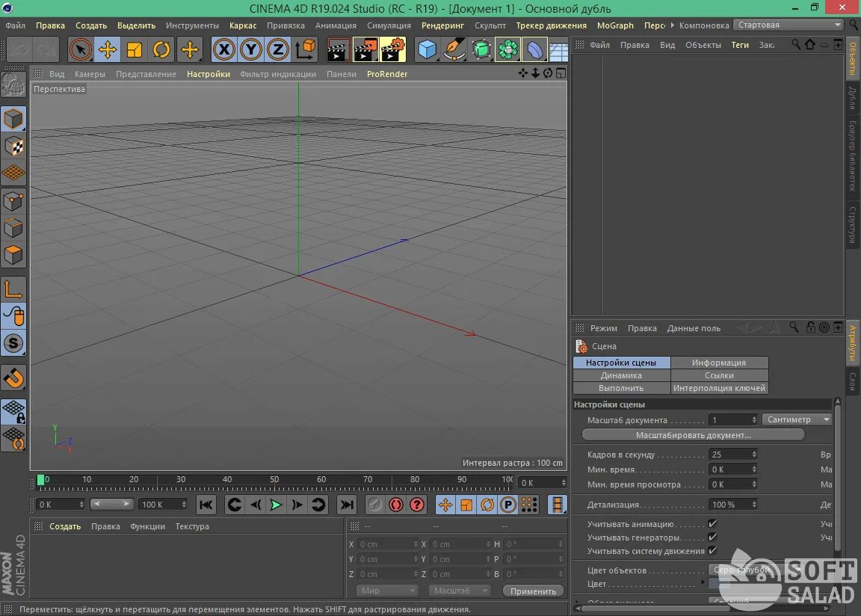This screenshot has width=861, height=616.
Task: Switch to the Динамика tab
Action: point(621,375)
